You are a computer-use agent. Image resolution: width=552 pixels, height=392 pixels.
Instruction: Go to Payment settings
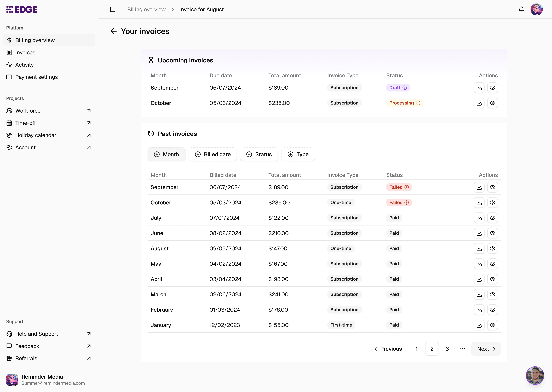click(37, 77)
